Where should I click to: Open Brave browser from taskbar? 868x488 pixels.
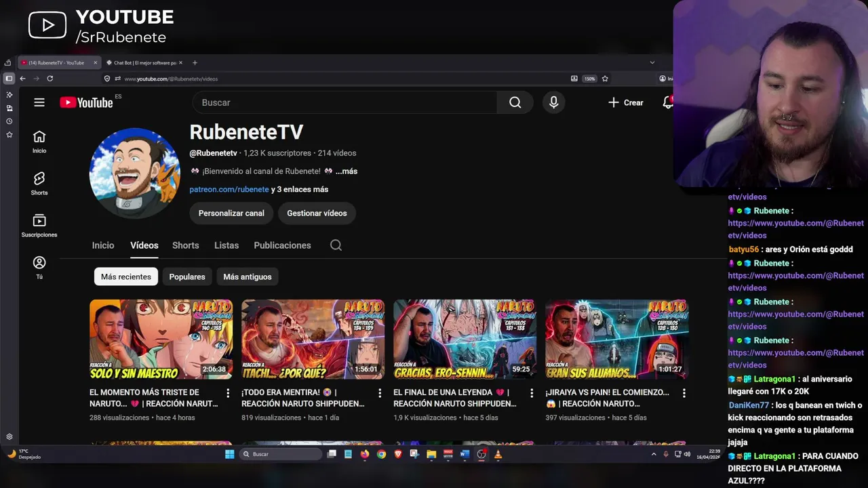tap(398, 454)
